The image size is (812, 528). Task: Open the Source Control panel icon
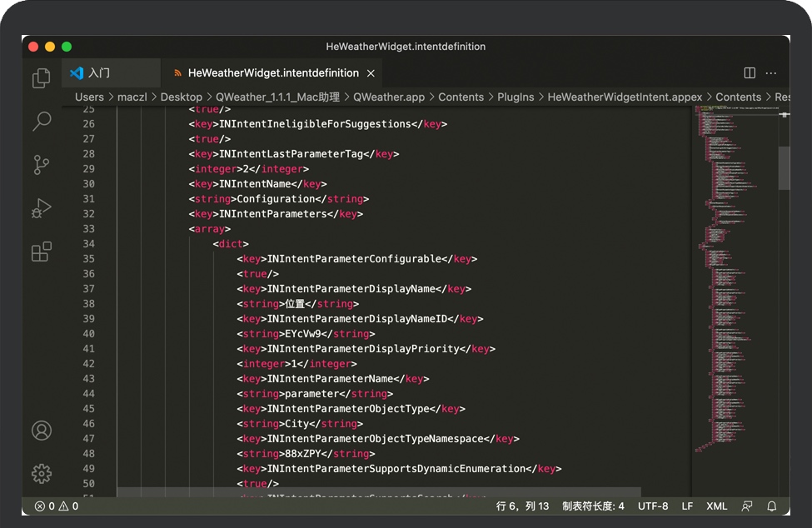click(x=41, y=165)
